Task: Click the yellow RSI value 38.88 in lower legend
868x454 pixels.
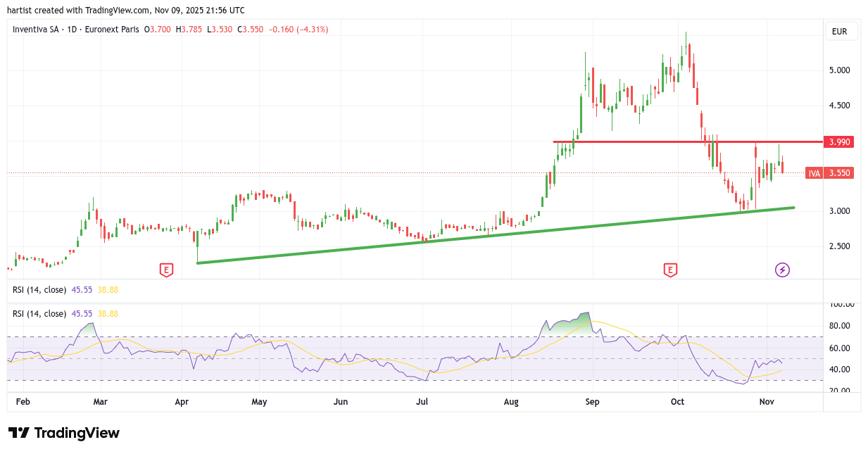Action: pos(108,313)
